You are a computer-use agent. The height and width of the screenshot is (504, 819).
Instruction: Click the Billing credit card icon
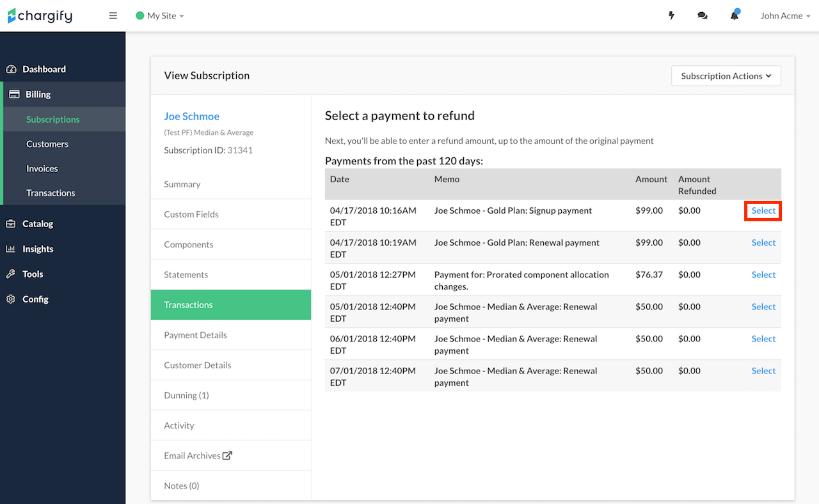pyautogui.click(x=14, y=94)
